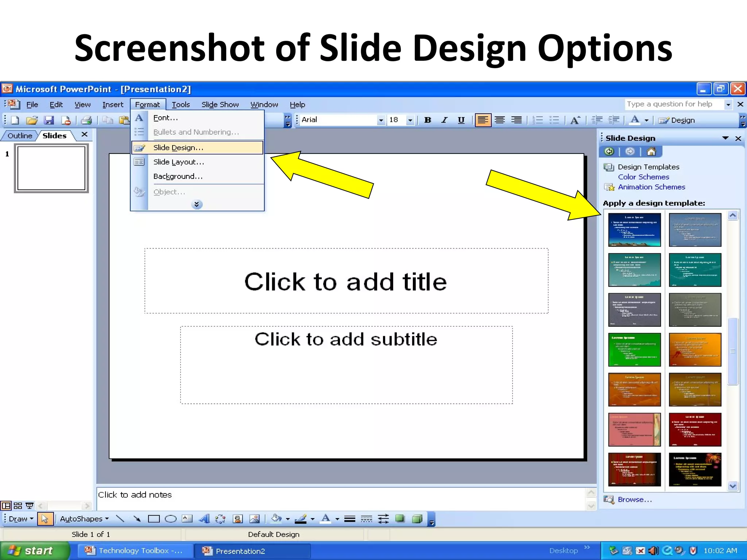
Task: Expand the Format menu chevron
Action: [x=197, y=204]
